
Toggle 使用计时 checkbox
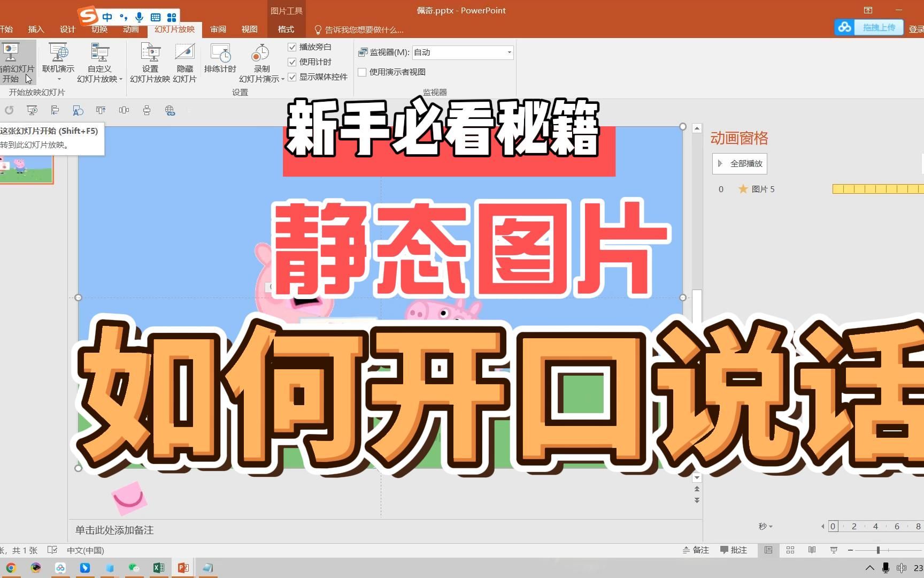[x=292, y=62]
